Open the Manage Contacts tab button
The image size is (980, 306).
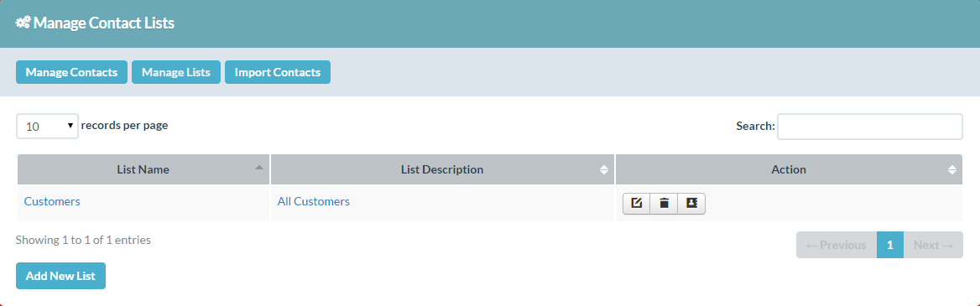[71, 72]
